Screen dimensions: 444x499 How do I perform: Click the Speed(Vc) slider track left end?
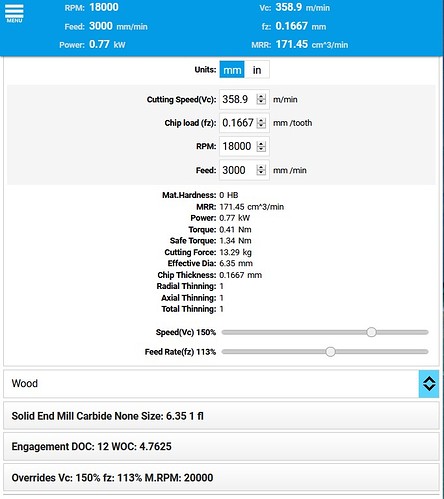pos(224,332)
